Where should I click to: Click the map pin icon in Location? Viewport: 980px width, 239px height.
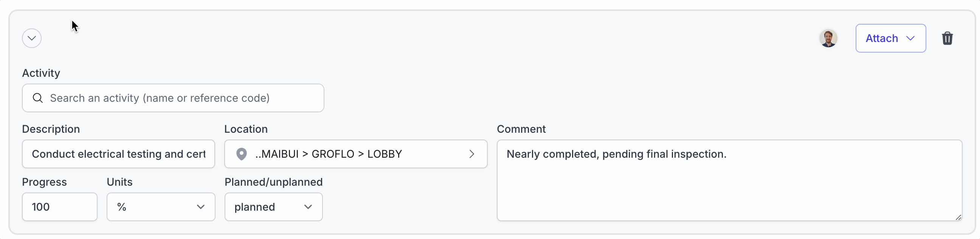coord(241,154)
